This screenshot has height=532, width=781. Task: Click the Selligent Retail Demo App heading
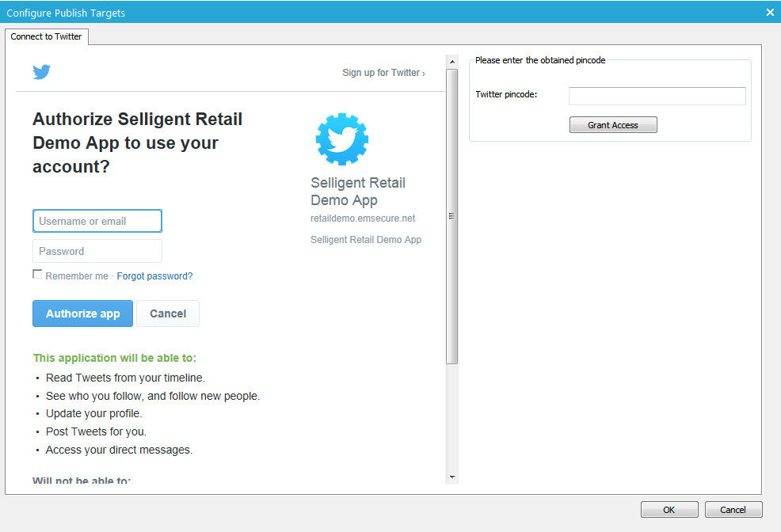click(x=358, y=192)
